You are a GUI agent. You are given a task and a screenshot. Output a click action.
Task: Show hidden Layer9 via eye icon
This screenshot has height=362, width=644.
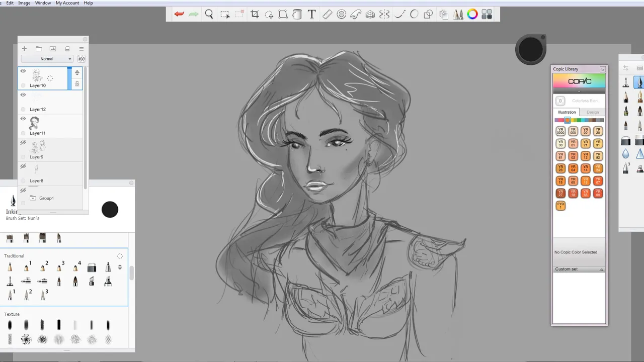23,143
